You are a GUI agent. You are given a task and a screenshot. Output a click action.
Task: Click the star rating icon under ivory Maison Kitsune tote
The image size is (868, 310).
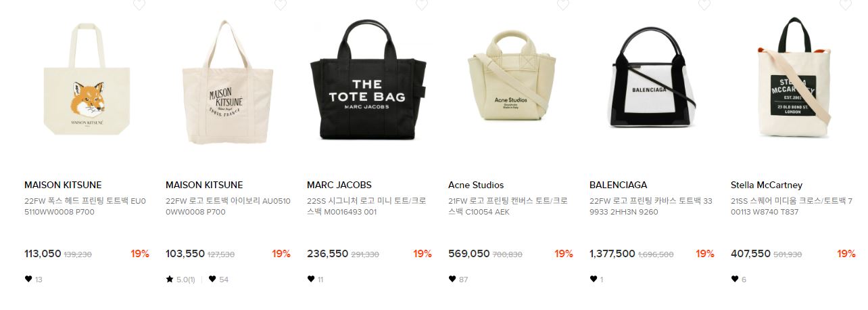(x=170, y=279)
